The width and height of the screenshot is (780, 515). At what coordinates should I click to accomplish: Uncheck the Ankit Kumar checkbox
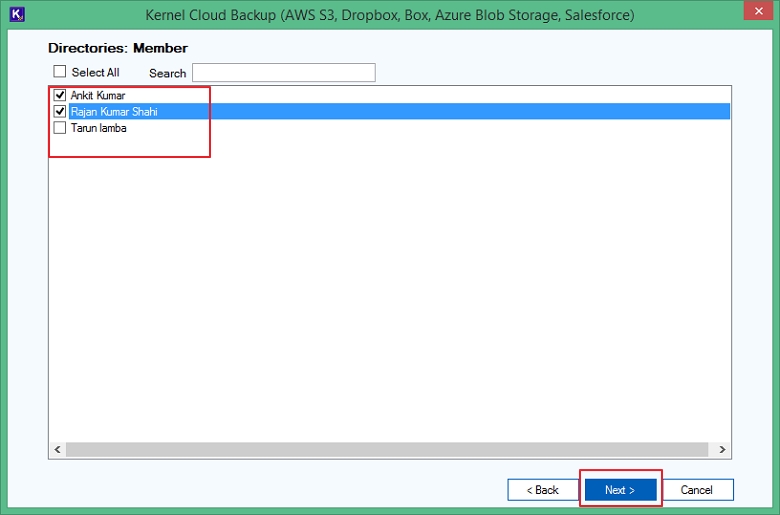60,95
